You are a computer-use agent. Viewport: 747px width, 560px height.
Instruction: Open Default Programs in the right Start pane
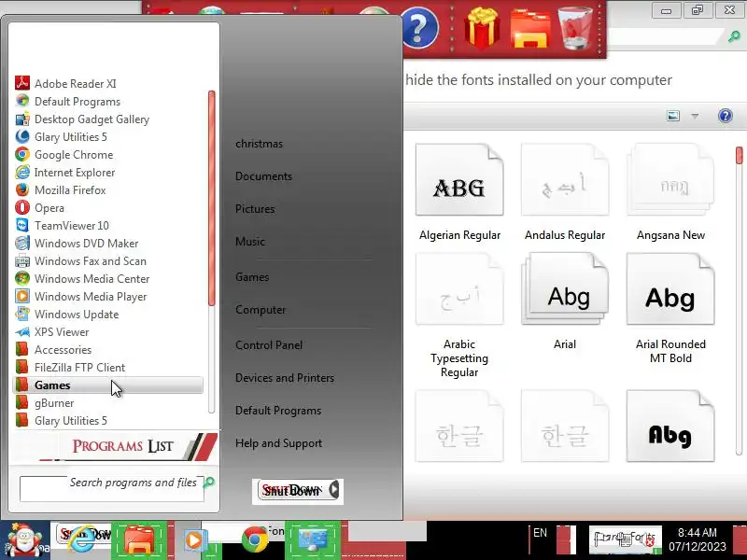pos(278,411)
